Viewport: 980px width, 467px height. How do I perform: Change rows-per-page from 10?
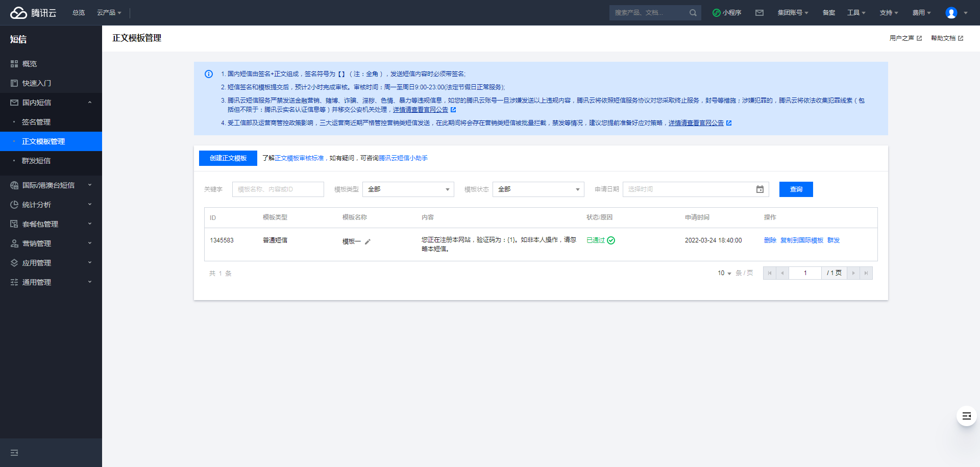[724, 273]
